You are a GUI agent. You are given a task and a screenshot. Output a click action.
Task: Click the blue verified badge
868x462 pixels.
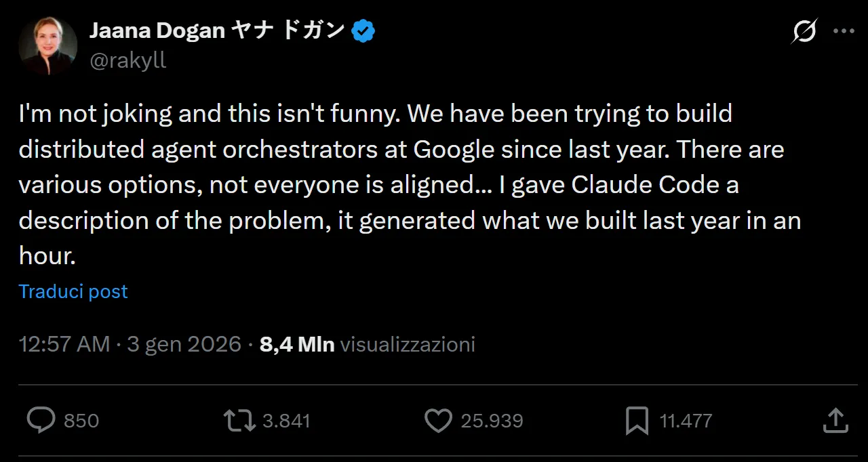tap(363, 31)
